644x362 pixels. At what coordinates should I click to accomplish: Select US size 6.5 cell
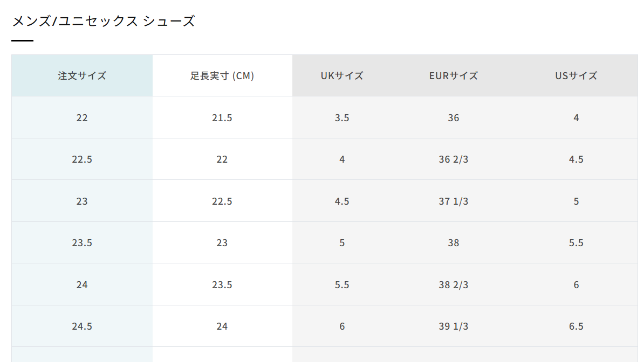pos(576,326)
